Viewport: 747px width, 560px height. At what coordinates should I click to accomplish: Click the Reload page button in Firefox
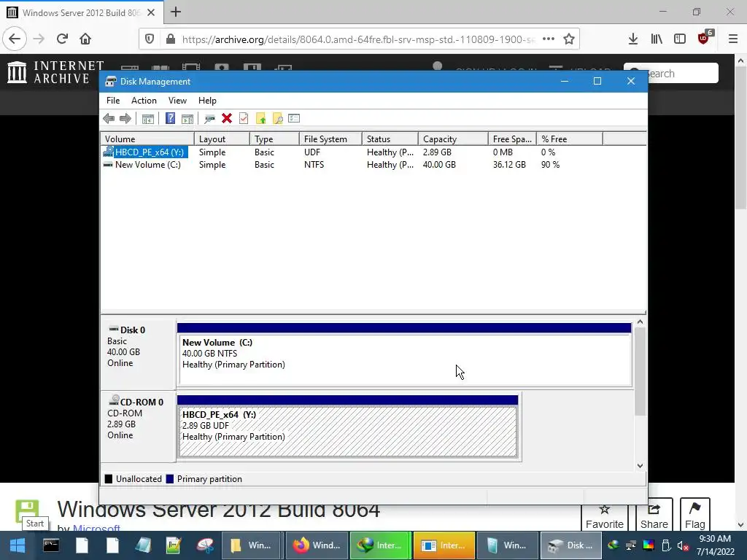click(x=62, y=39)
